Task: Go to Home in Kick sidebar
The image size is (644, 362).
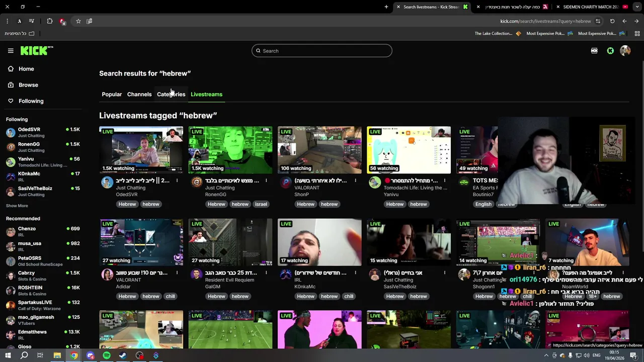Action: click(26, 69)
